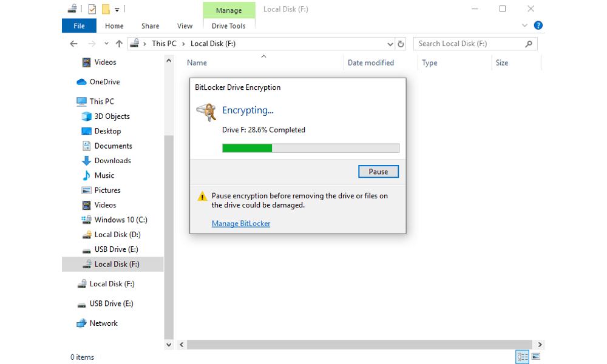Switch to the Home ribbon tab
The height and width of the screenshot is (364, 607).
point(114,26)
